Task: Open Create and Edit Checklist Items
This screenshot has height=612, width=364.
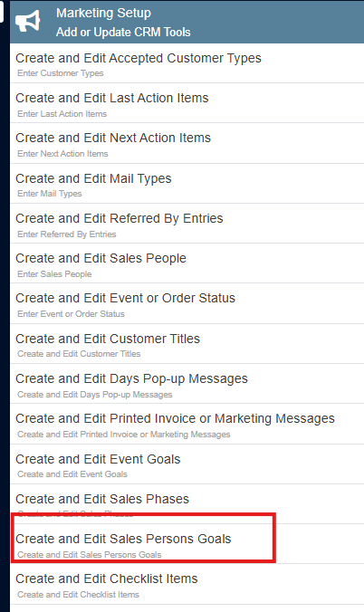Action: click(x=187, y=584)
